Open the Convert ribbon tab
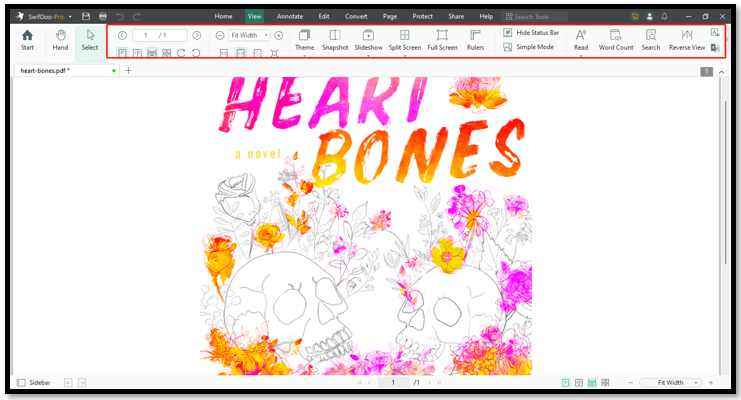This screenshot has height=400, width=741. click(356, 16)
